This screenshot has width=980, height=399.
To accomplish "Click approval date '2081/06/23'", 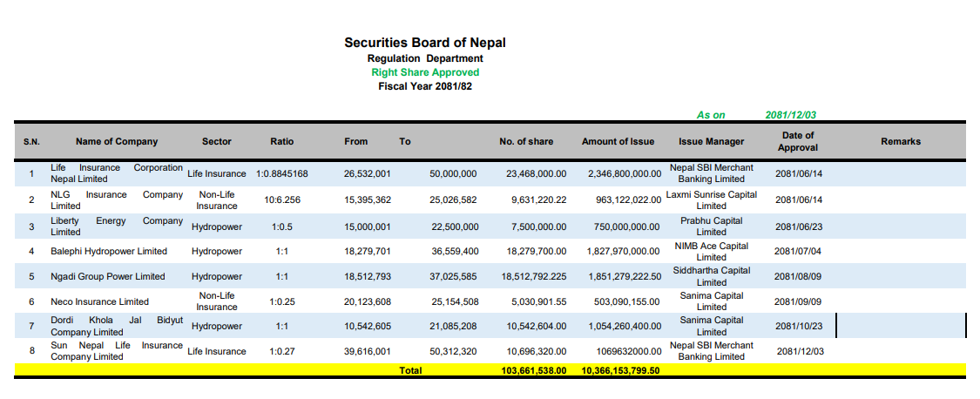I will tap(799, 227).
